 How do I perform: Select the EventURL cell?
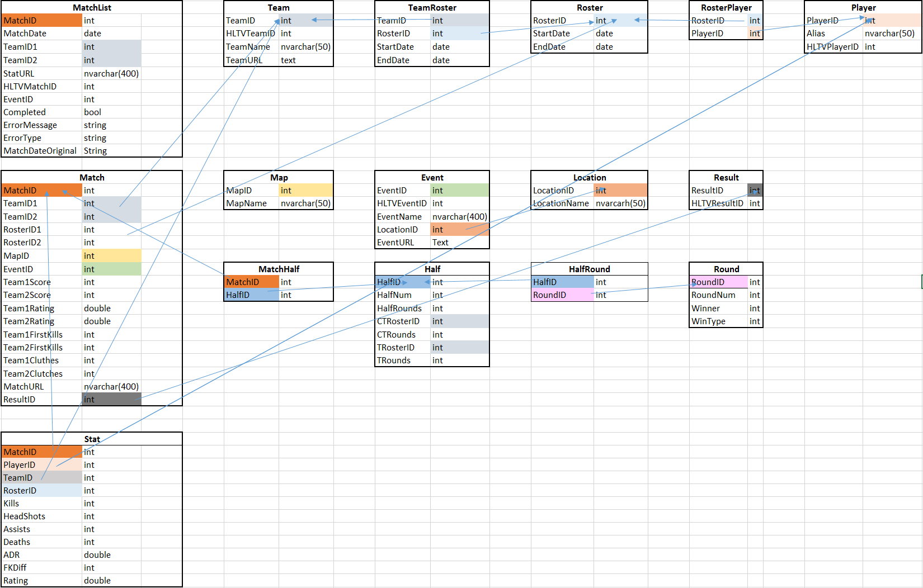(x=403, y=243)
